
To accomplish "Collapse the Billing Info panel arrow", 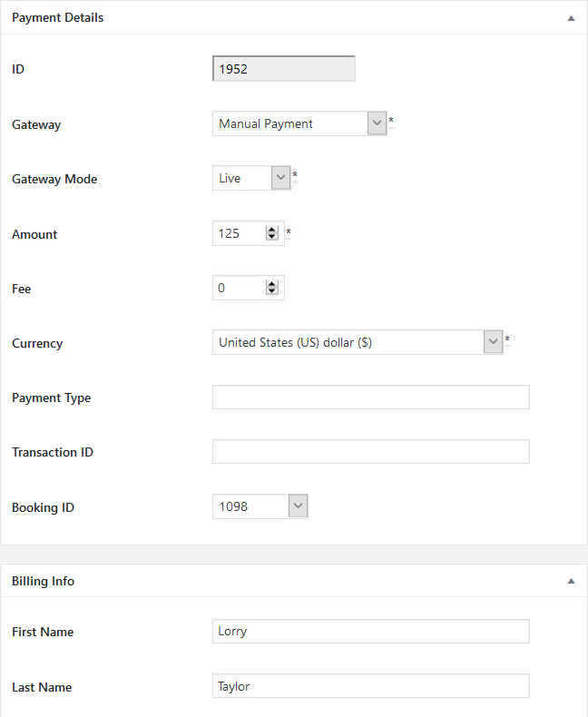I will coord(571,581).
